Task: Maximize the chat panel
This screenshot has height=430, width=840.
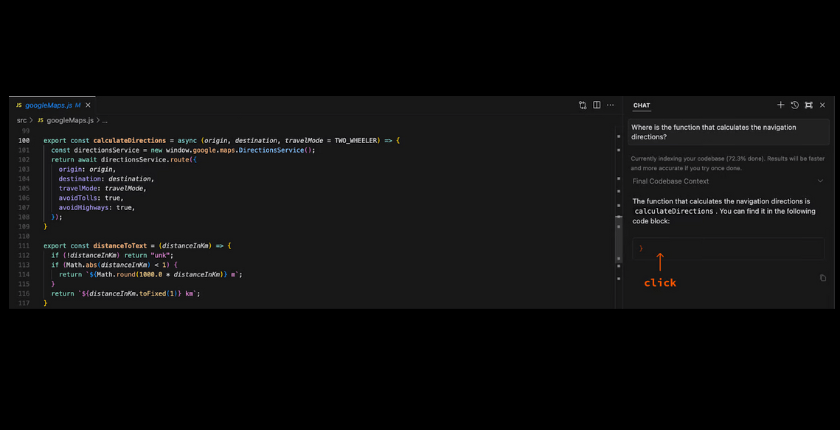Action: (809, 105)
